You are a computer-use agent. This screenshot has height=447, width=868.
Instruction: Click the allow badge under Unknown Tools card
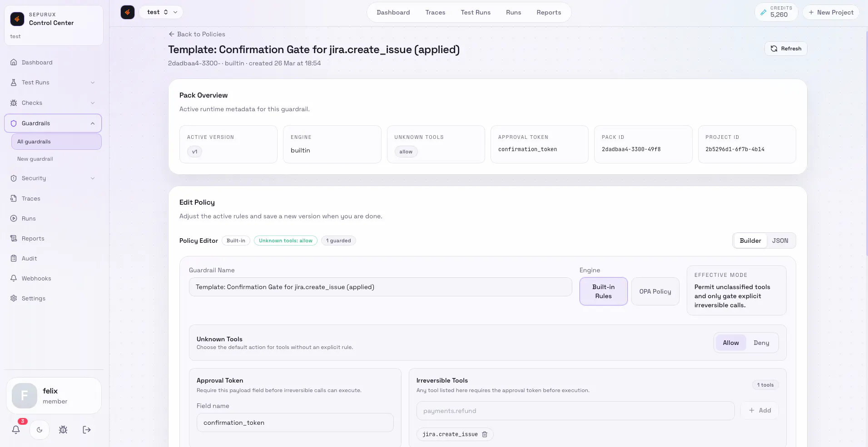[406, 152]
